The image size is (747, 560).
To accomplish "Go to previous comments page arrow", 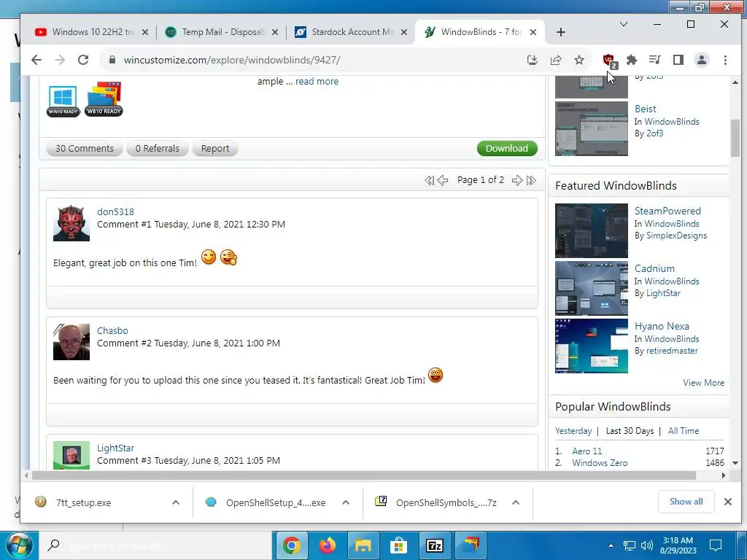I will (x=443, y=180).
